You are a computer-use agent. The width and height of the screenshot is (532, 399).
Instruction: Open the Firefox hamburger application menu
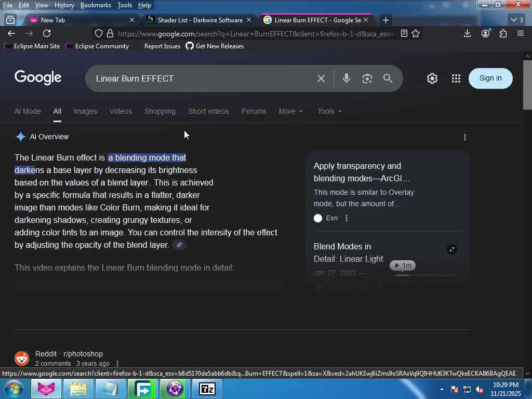pos(521,33)
